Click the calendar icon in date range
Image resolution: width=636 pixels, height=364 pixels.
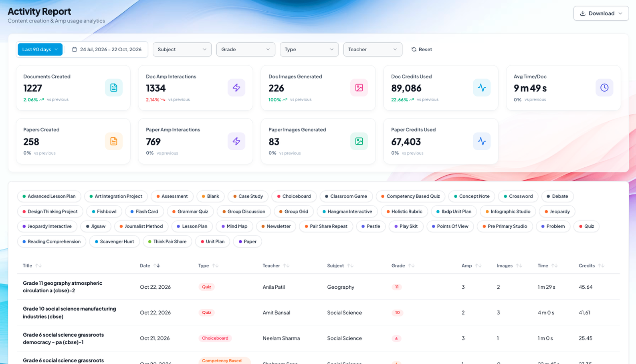tap(75, 50)
